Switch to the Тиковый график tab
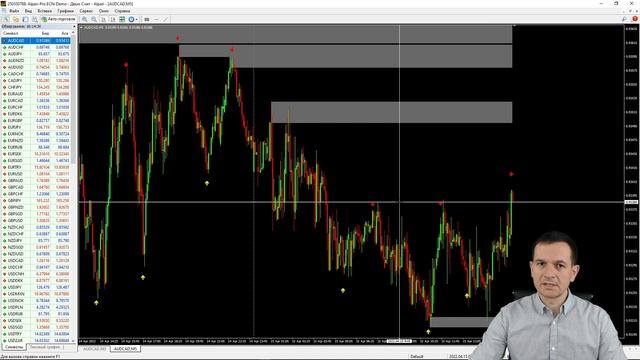Image resolution: width=640 pixels, height=360 pixels. pyautogui.click(x=45, y=347)
